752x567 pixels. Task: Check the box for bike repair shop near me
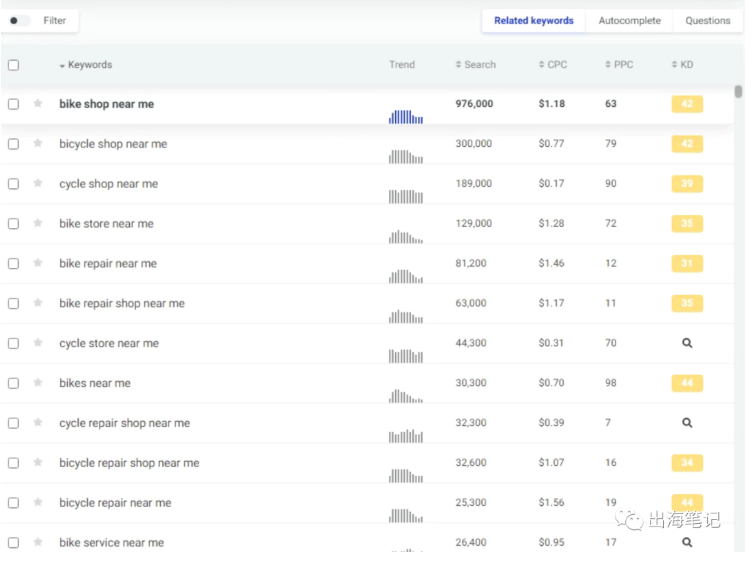(x=13, y=303)
